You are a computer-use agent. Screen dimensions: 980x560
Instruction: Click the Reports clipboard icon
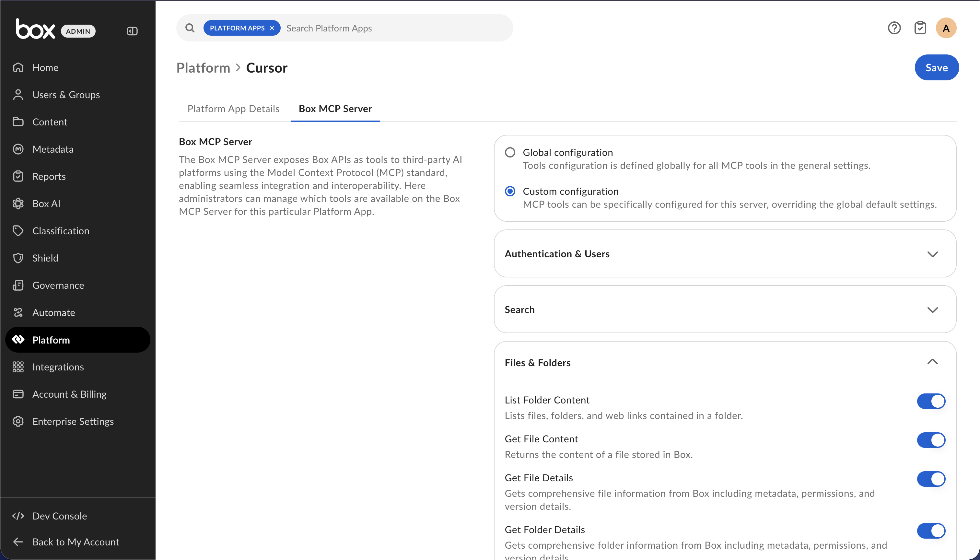click(x=18, y=176)
